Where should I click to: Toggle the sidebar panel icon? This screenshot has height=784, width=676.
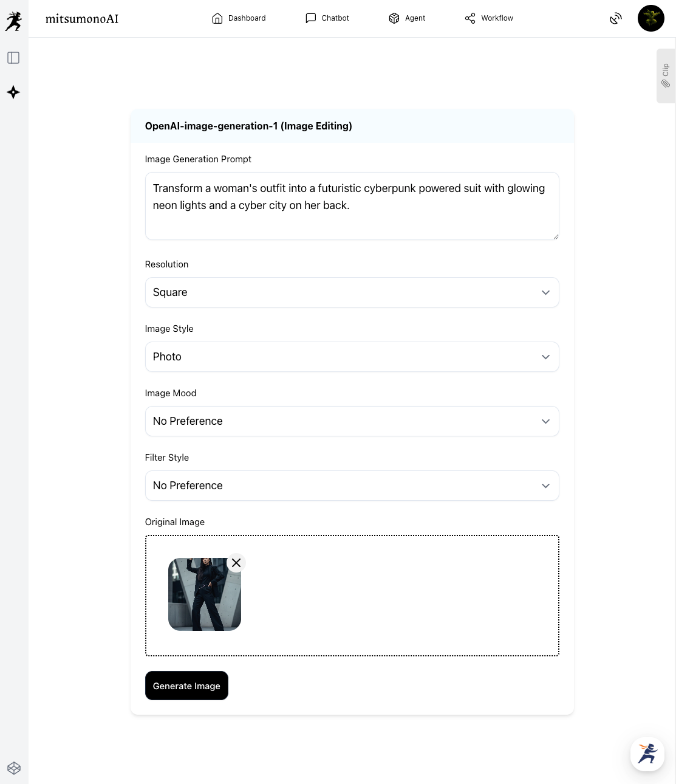click(x=13, y=58)
